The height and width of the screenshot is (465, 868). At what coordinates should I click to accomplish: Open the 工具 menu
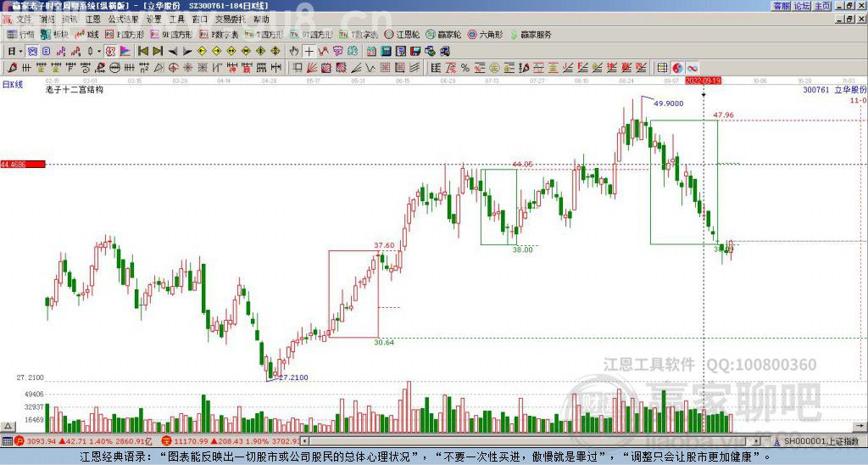pyautogui.click(x=176, y=19)
